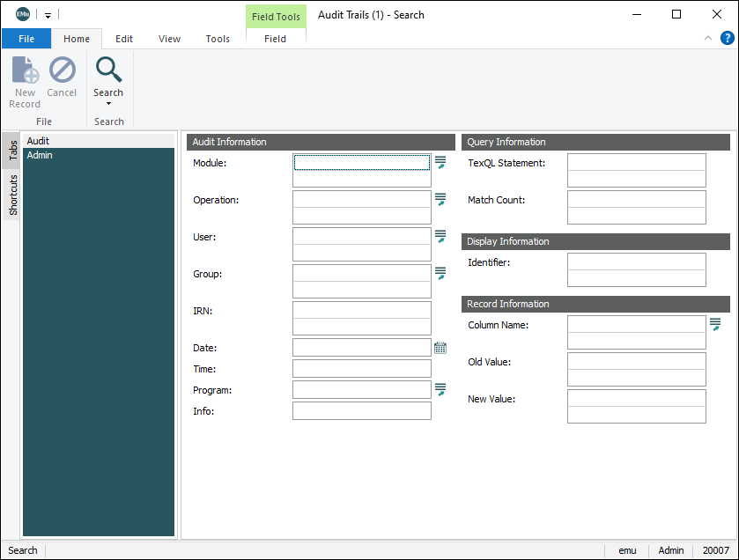Switch to the Edit ribbon tab
The image size is (739, 560).
tap(124, 39)
